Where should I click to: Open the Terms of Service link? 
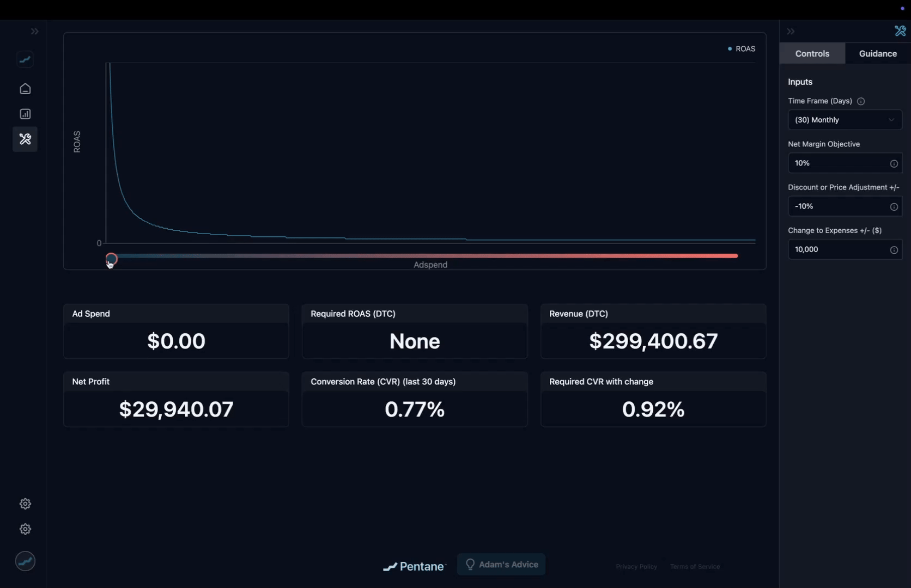click(695, 567)
